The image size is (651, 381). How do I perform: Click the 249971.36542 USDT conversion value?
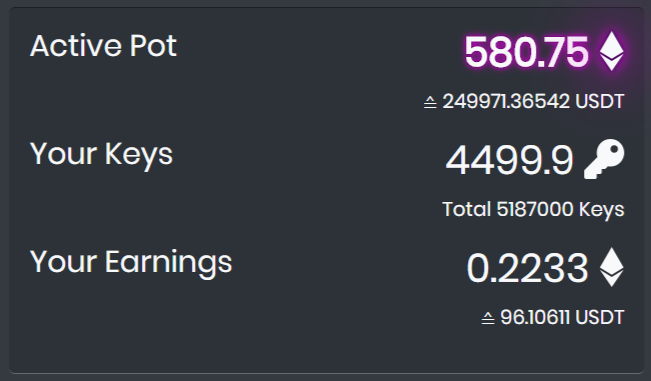534,102
